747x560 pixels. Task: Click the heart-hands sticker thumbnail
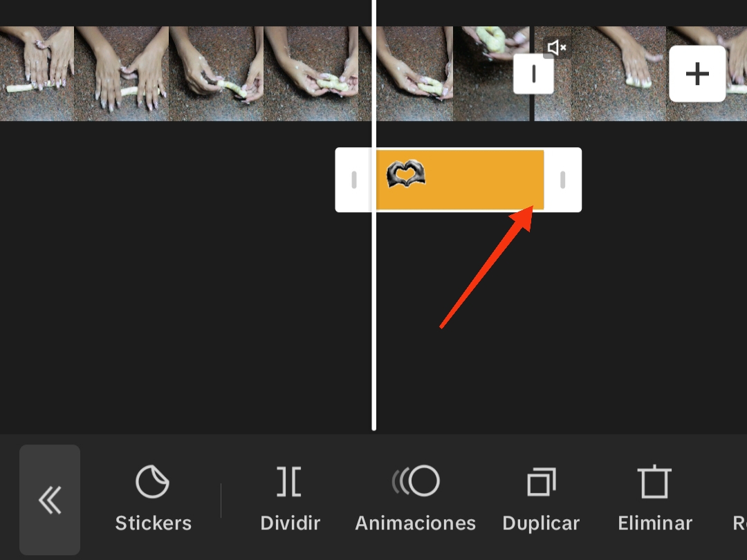[405, 174]
